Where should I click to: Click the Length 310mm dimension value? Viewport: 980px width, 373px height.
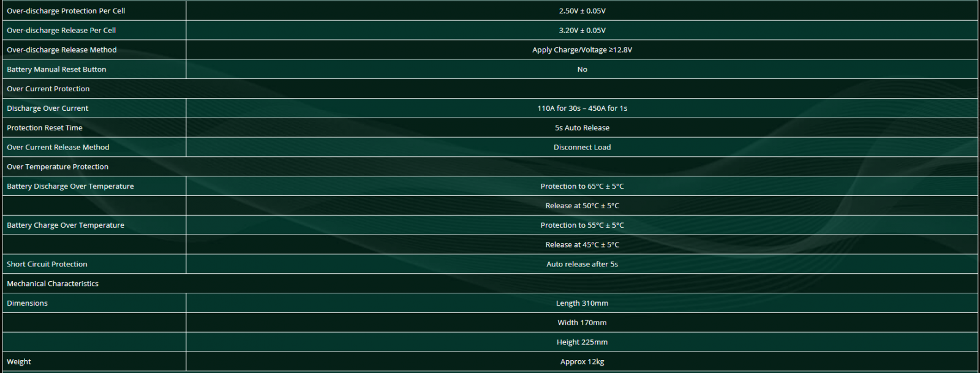pyautogui.click(x=582, y=304)
